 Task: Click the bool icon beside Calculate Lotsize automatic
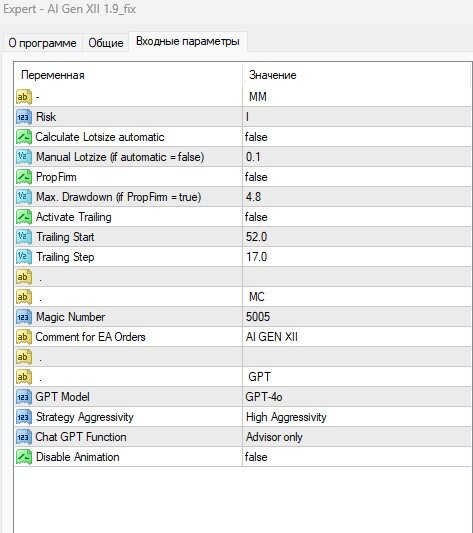click(24, 137)
